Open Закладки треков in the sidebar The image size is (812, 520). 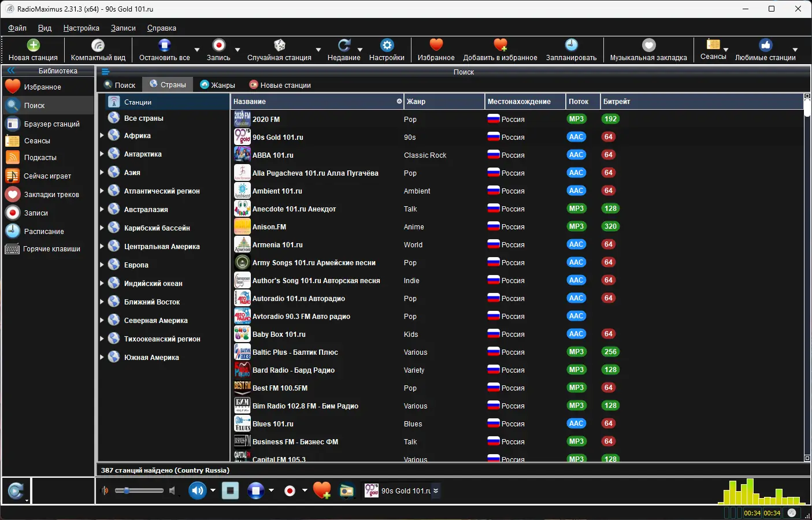[49, 194]
